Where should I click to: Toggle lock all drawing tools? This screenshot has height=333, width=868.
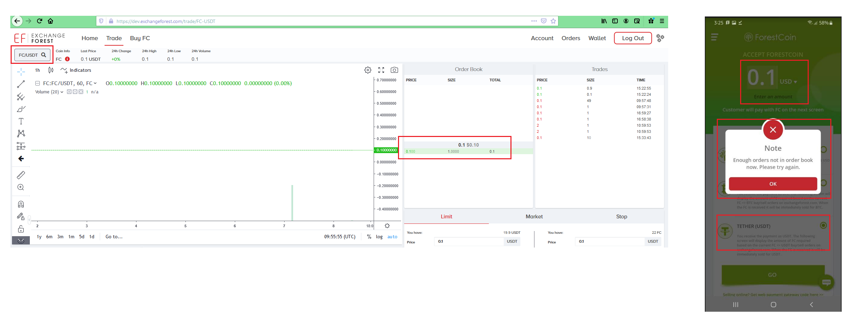(x=21, y=229)
